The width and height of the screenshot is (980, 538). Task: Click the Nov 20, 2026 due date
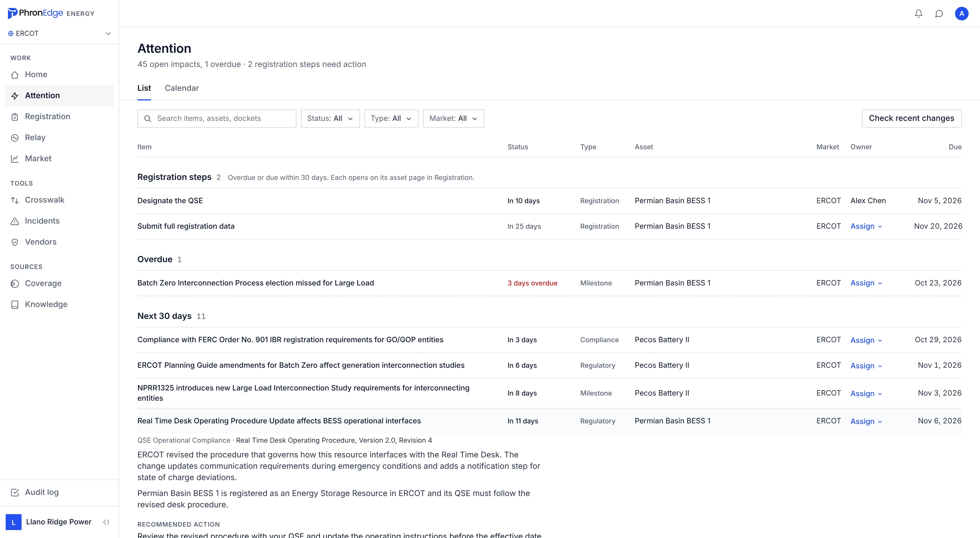click(938, 226)
